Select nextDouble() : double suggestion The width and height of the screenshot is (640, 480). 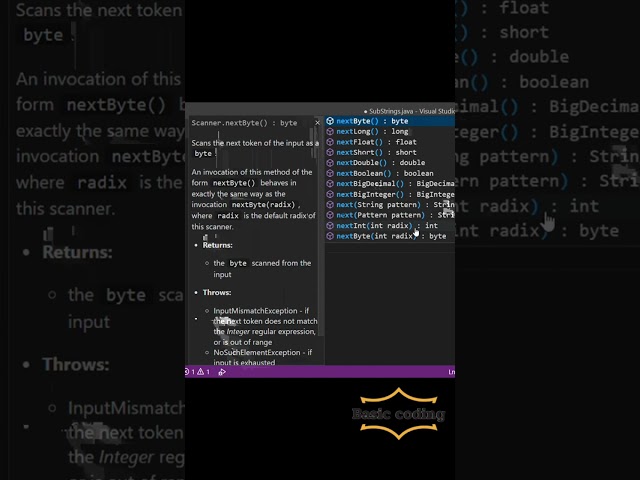(x=390, y=163)
